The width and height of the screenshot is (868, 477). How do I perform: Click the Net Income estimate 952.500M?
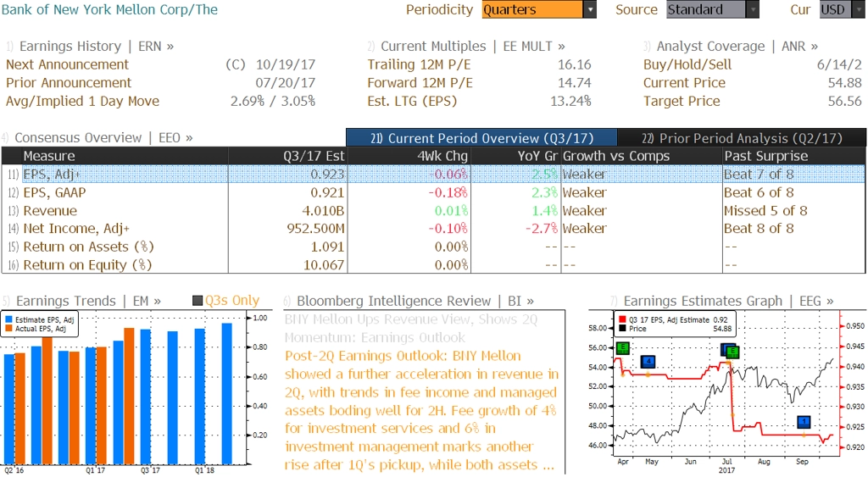[315, 229]
